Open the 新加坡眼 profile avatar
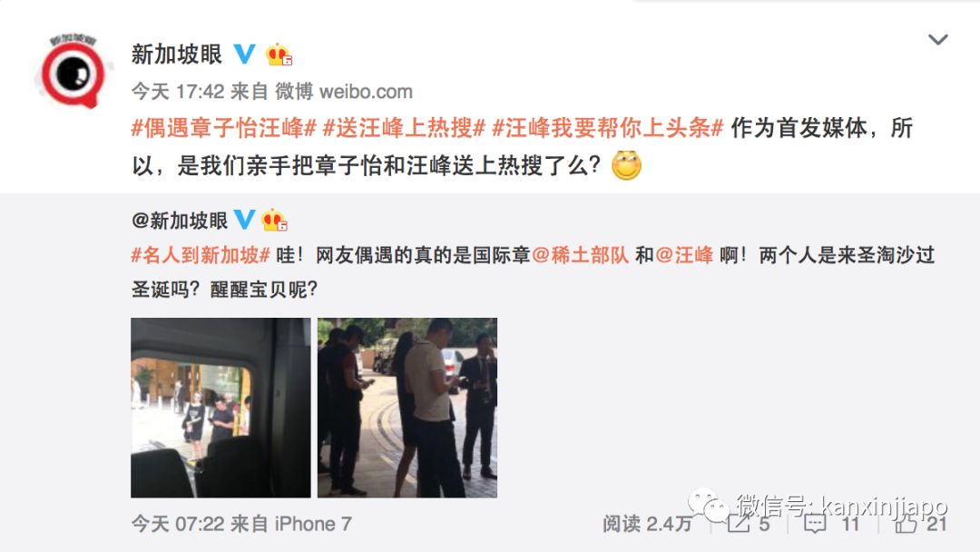 (73, 71)
